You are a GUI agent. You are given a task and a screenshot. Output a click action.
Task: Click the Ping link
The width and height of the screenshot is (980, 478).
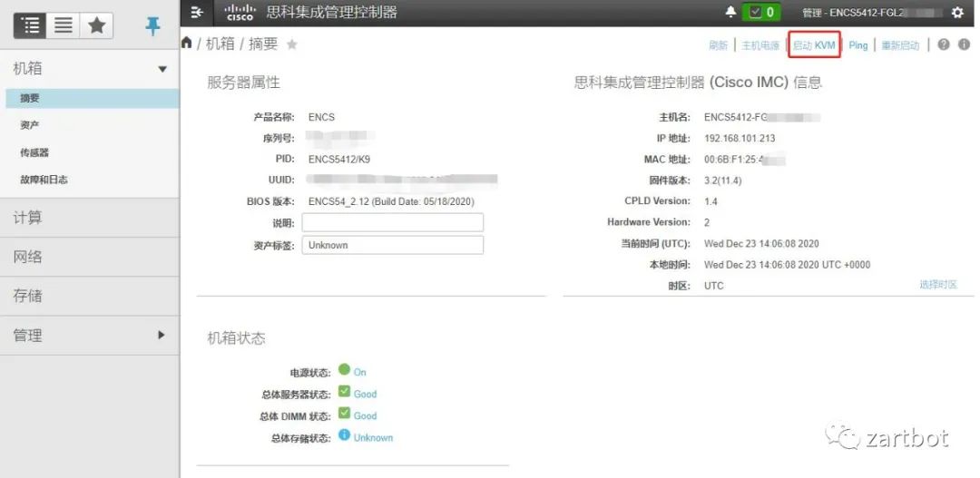(858, 45)
